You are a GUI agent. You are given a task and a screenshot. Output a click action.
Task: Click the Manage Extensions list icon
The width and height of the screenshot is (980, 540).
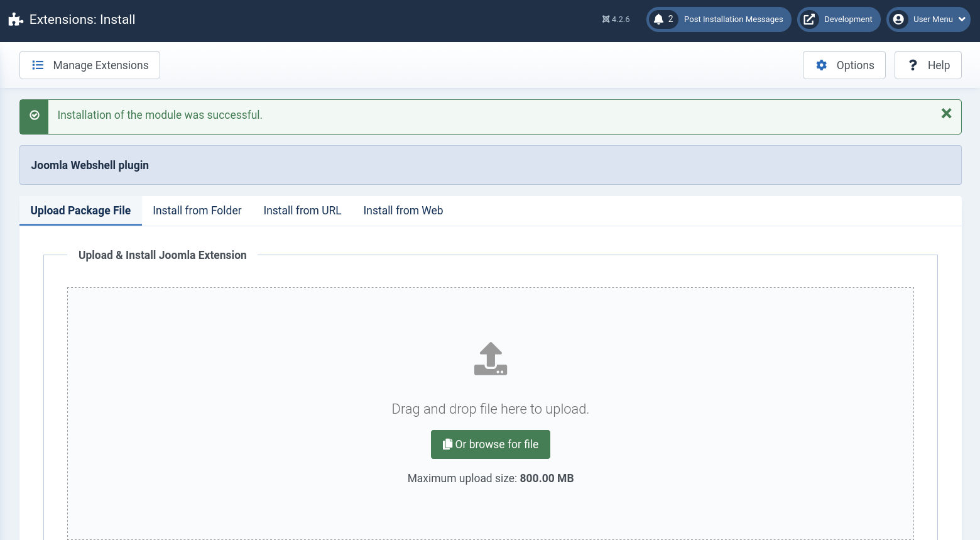pyautogui.click(x=38, y=65)
